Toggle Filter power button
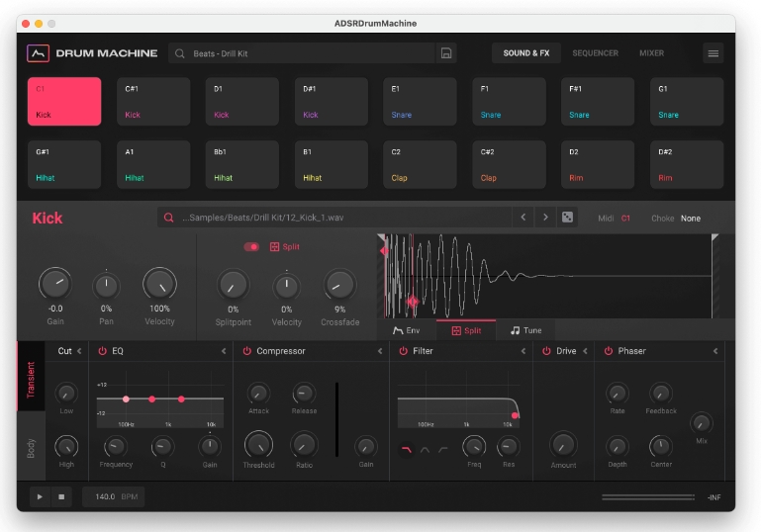 coord(404,351)
